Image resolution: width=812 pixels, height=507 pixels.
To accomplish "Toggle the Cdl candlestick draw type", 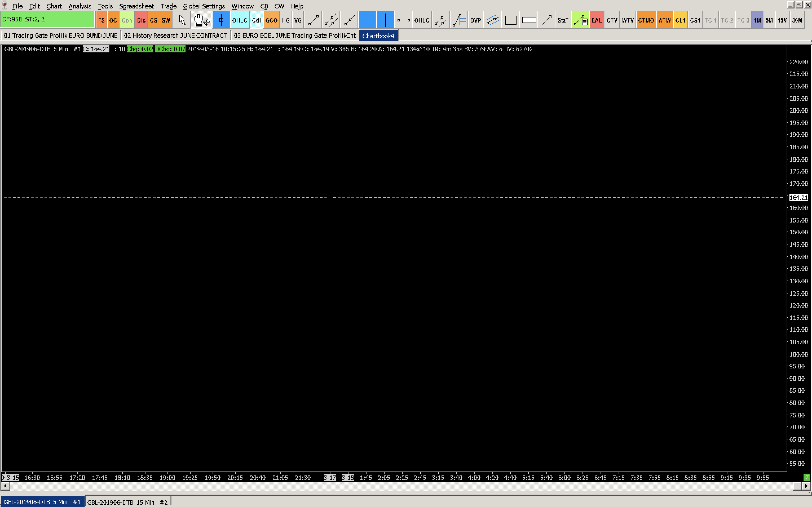I will 256,20.
